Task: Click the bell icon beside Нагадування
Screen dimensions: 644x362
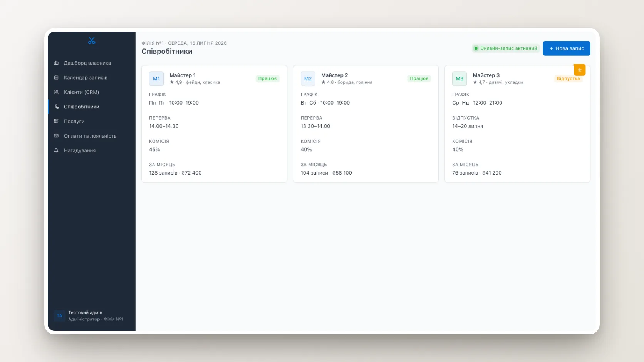Action: [x=56, y=150]
